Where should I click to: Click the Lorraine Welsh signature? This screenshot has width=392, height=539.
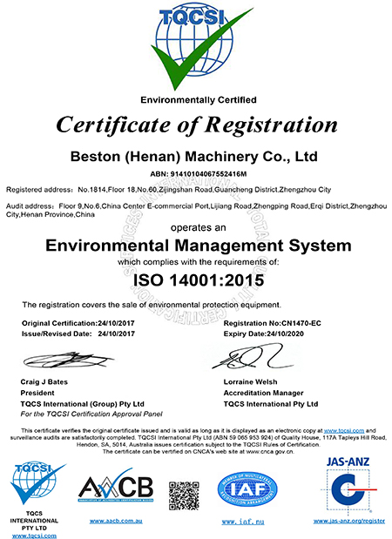252,357
